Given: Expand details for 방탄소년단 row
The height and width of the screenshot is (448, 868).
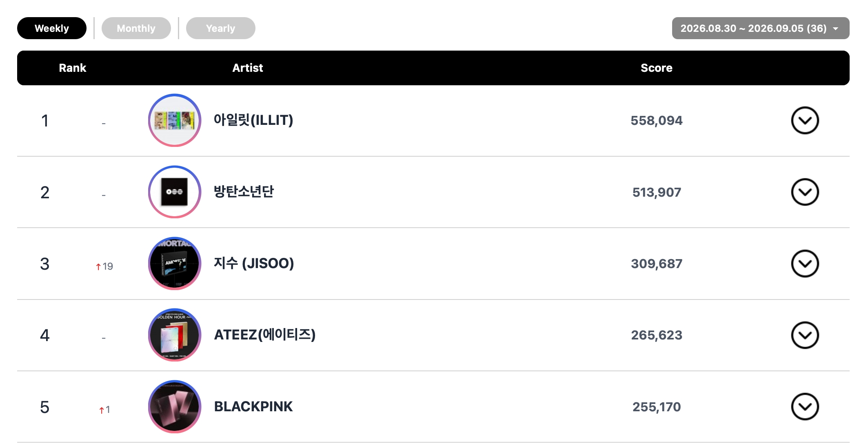Looking at the screenshot, I should (x=805, y=192).
